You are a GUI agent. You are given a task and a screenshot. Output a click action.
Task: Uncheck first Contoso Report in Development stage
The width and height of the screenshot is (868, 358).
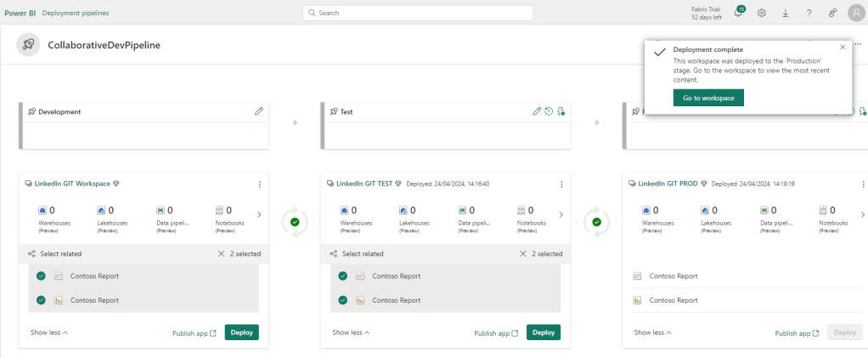[x=41, y=276]
